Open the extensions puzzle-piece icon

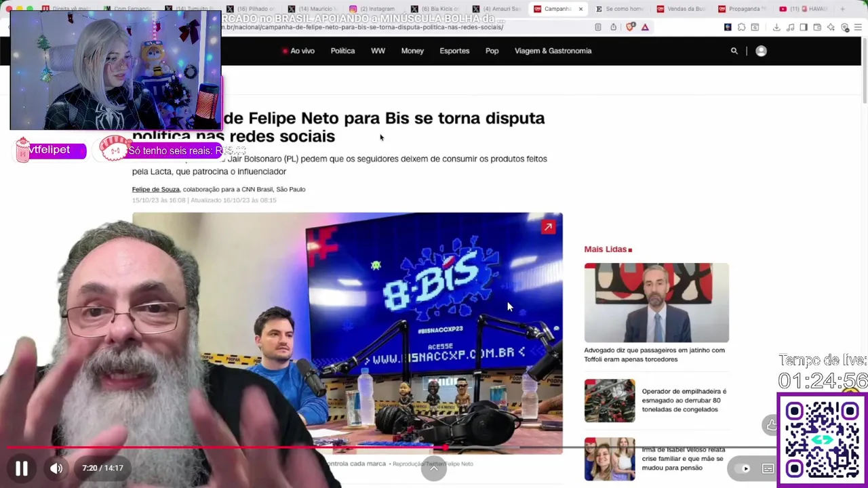[x=741, y=27]
